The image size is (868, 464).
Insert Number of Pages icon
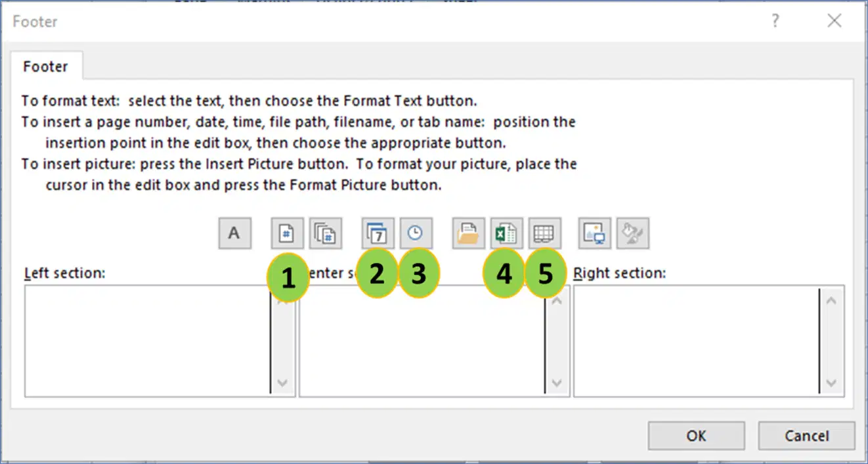click(x=326, y=233)
